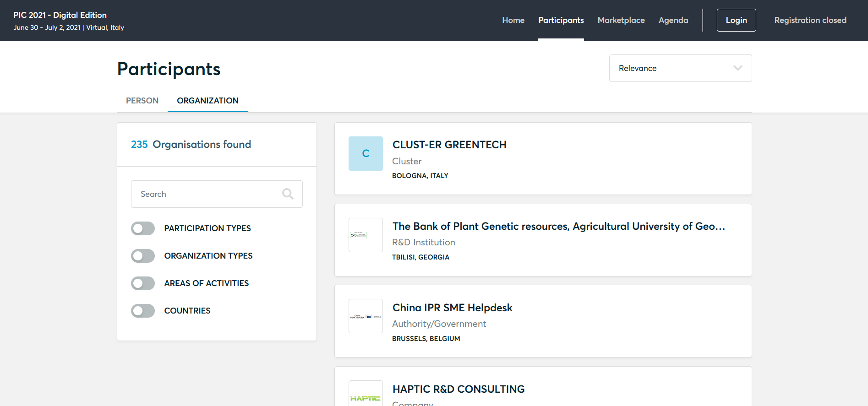Click the event date and location subtitle
The width and height of the screenshot is (868, 406).
coord(69,27)
